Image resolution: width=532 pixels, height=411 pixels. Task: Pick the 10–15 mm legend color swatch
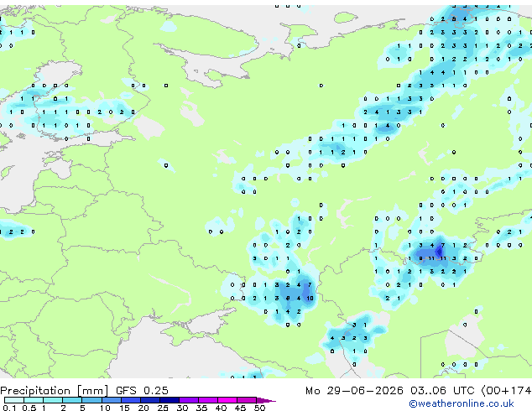coord(111,400)
